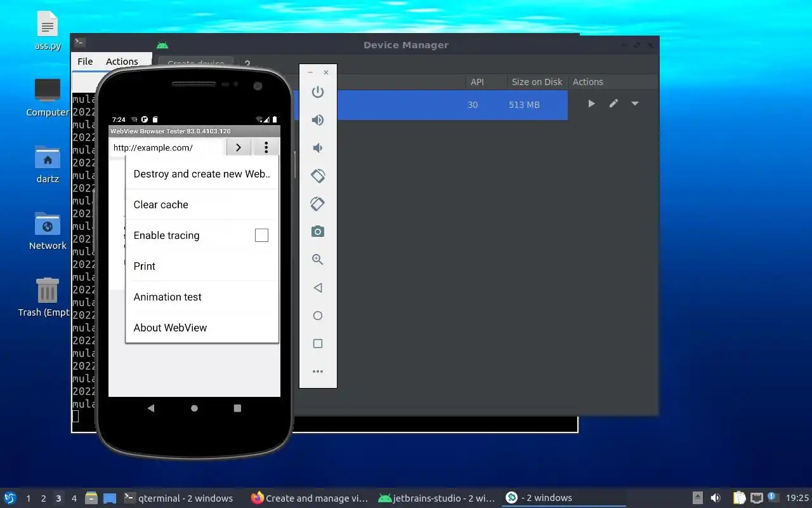Sort by Size on Disk column header
The image size is (812, 508).
pos(537,82)
